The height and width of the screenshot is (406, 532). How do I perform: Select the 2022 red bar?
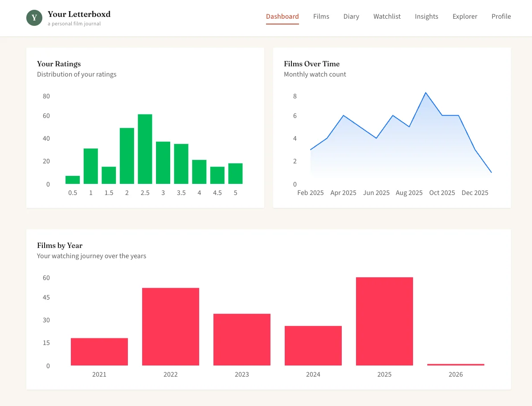point(170,327)
